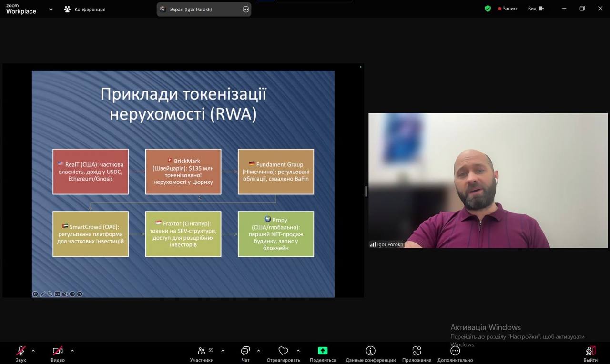Open Данные конференции meeting info
The height and width of the screenshot is (364, 610).
(370, 352)
